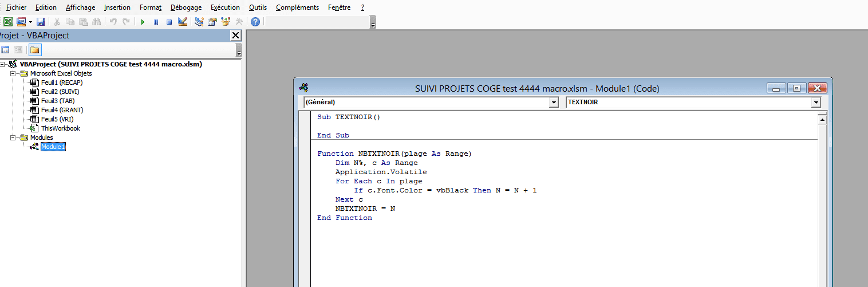
Task: Open the Properties Window toolbar icon
Action: tap(212, 22)
